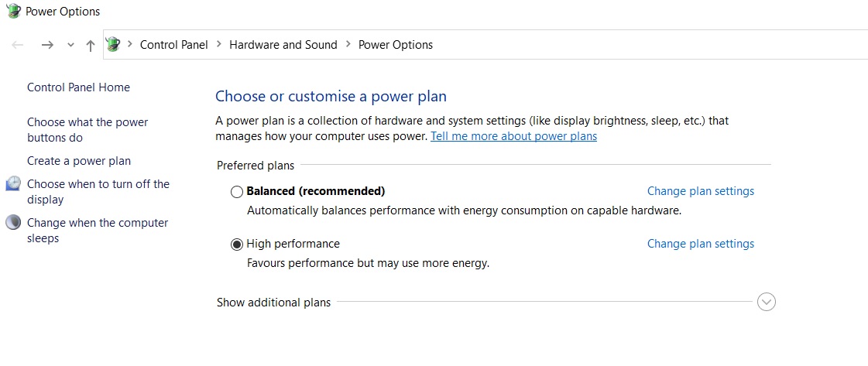Click the monitor icon beside display turn-off link
This screenshot has height=366, width=868.
(x=13, y=184)
